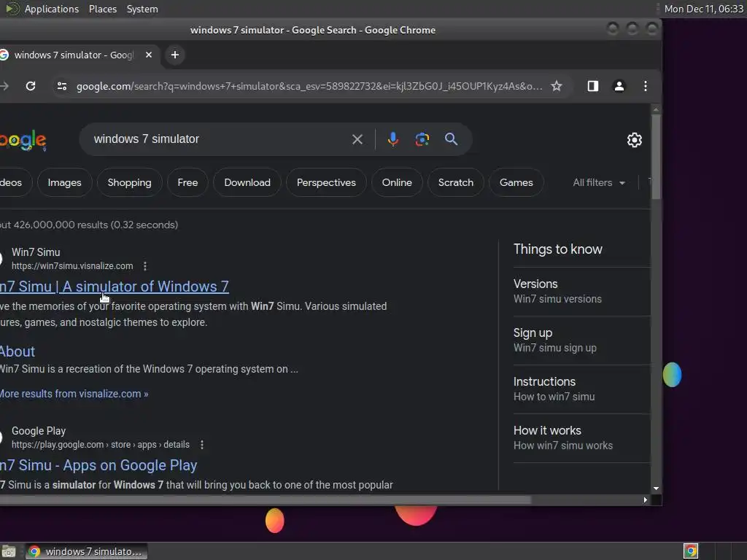Open site information icon in address bar
This screenshot has width=747, height=560.
pos(62,86)
